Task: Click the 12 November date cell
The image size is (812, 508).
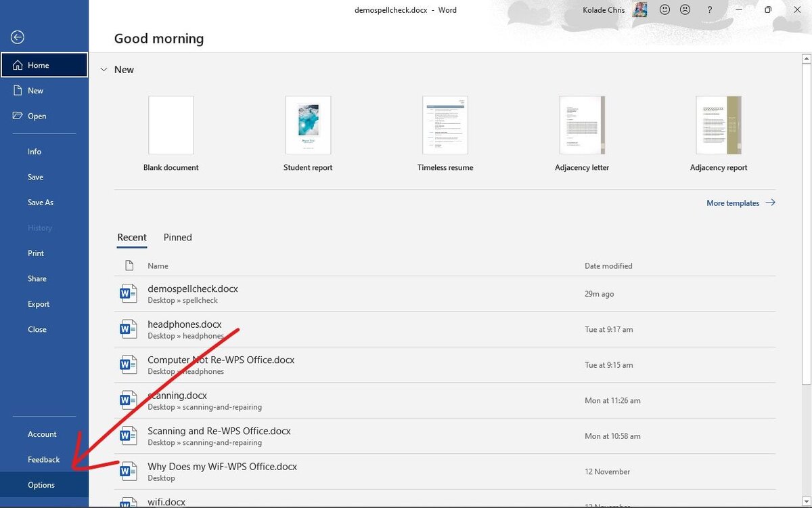Action: pyautogui.click(x=608, y=471)
